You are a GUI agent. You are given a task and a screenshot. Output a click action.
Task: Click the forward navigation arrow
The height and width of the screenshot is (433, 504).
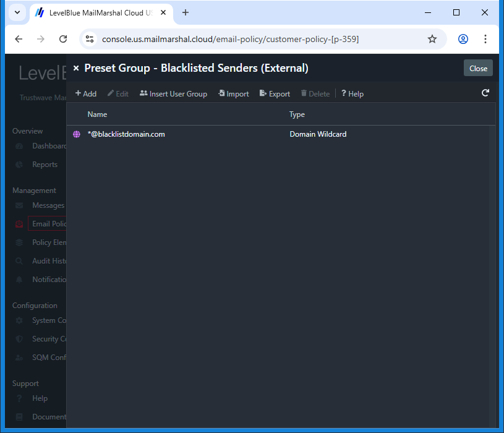(x=41, y=39)
